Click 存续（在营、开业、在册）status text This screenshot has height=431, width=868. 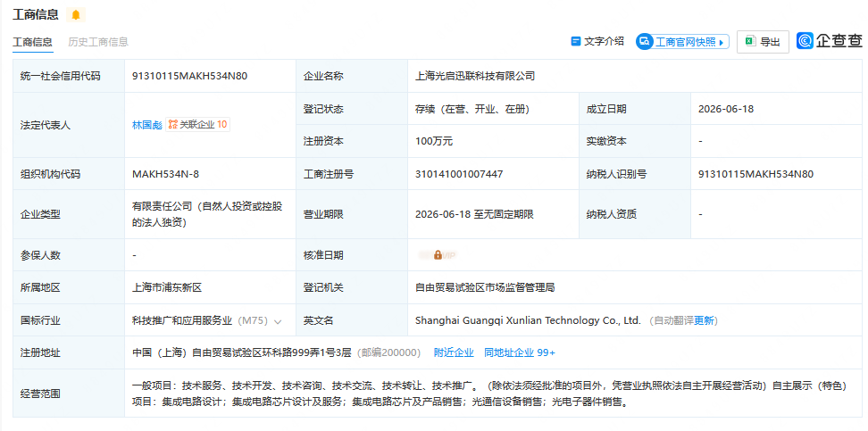(472, 109)
